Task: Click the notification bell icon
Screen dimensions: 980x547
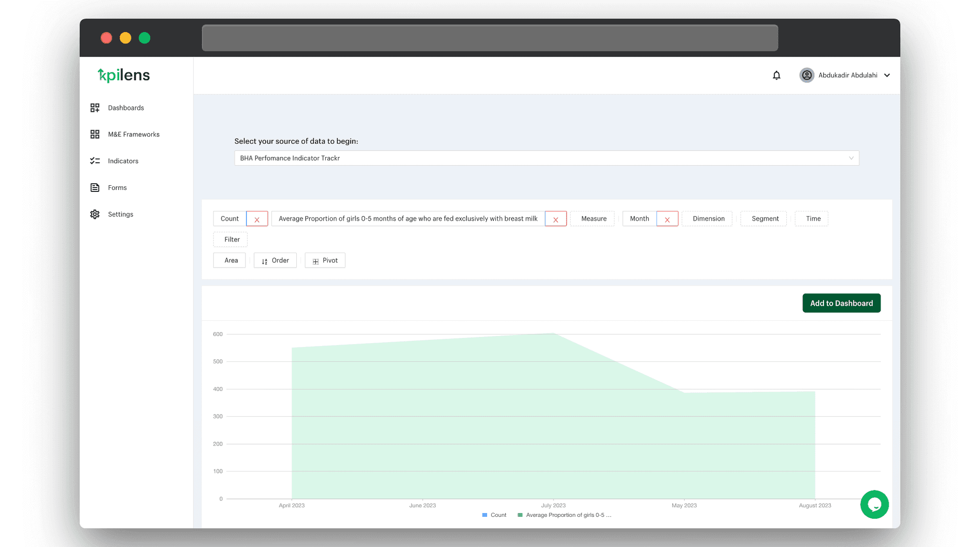Action: pos(777,75)
